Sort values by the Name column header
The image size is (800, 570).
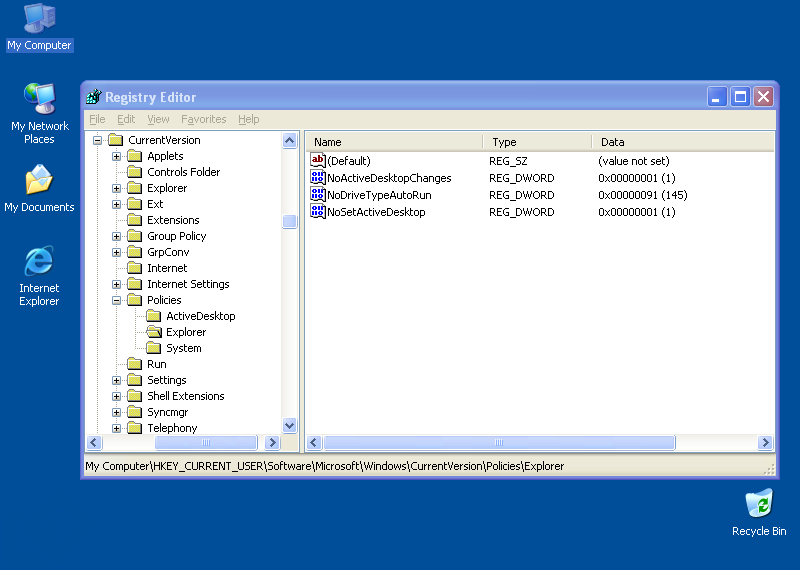(394, 142)
